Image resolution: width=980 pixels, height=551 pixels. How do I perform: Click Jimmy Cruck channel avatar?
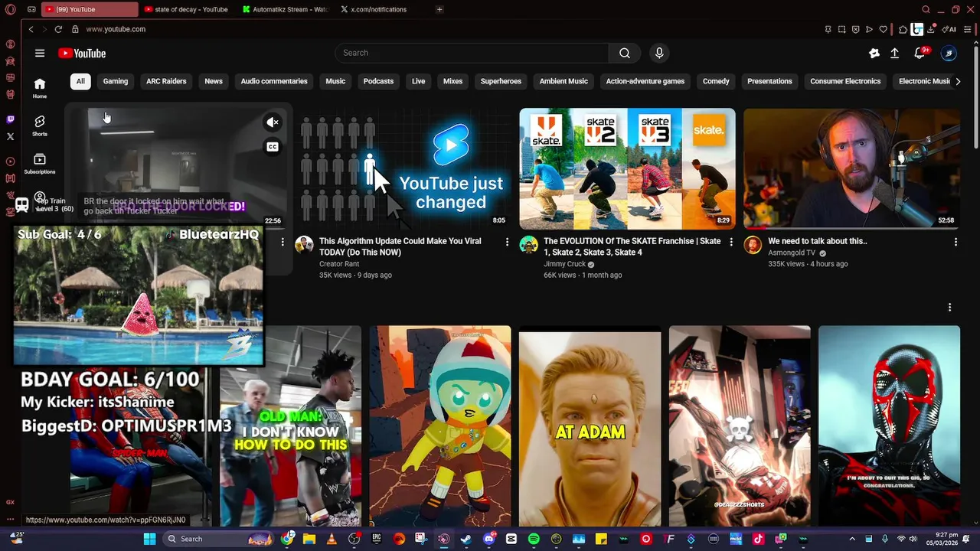[528, 245]
